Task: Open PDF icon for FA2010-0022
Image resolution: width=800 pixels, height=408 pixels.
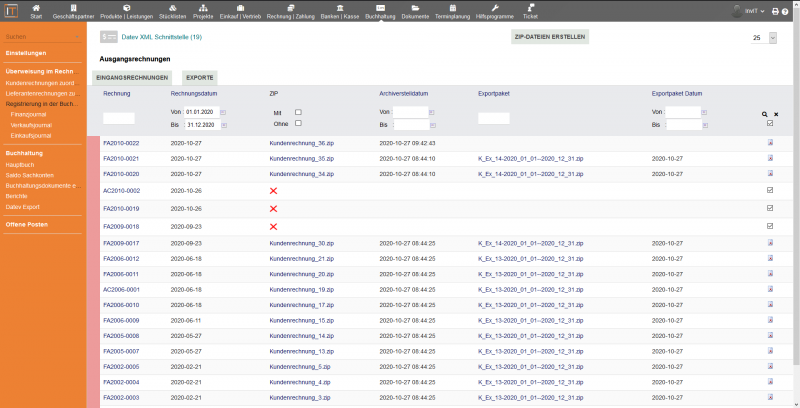Action: [770, 143]
